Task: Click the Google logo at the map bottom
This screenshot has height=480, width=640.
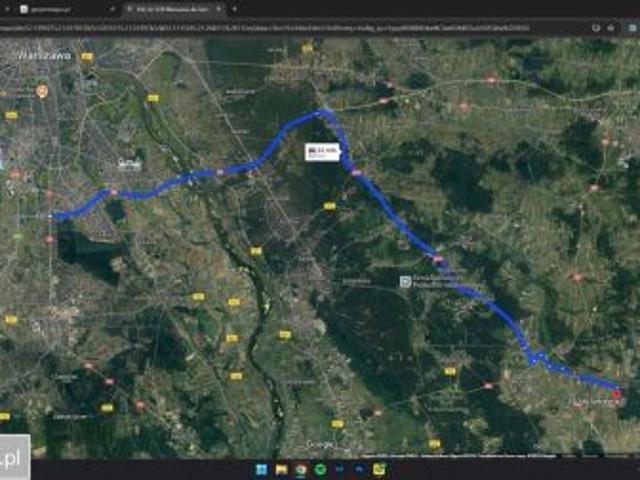Action: point(320,443)
